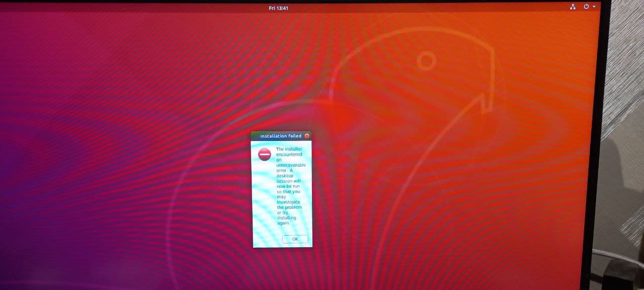Open the wired network status icon

pos(573,7)
